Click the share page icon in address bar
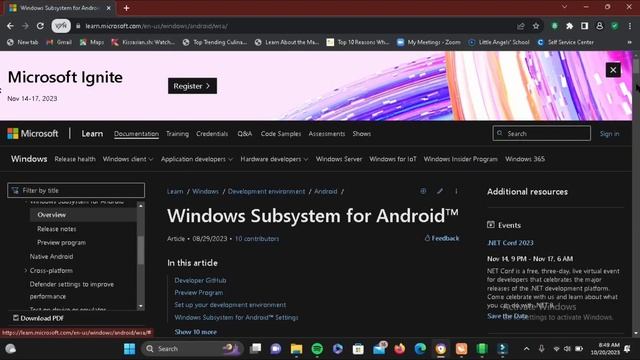The image size is (640, 360). point(520,26)
